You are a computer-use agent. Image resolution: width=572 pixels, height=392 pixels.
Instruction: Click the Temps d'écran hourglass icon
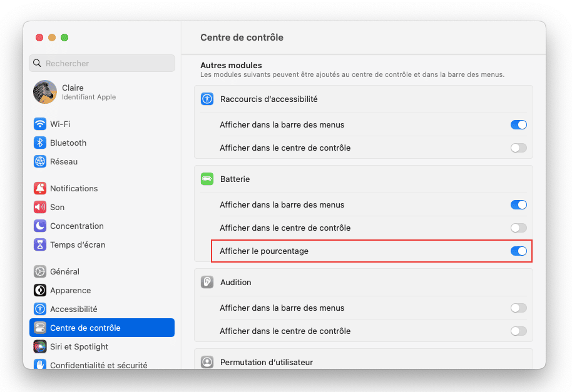pos(40,244)
